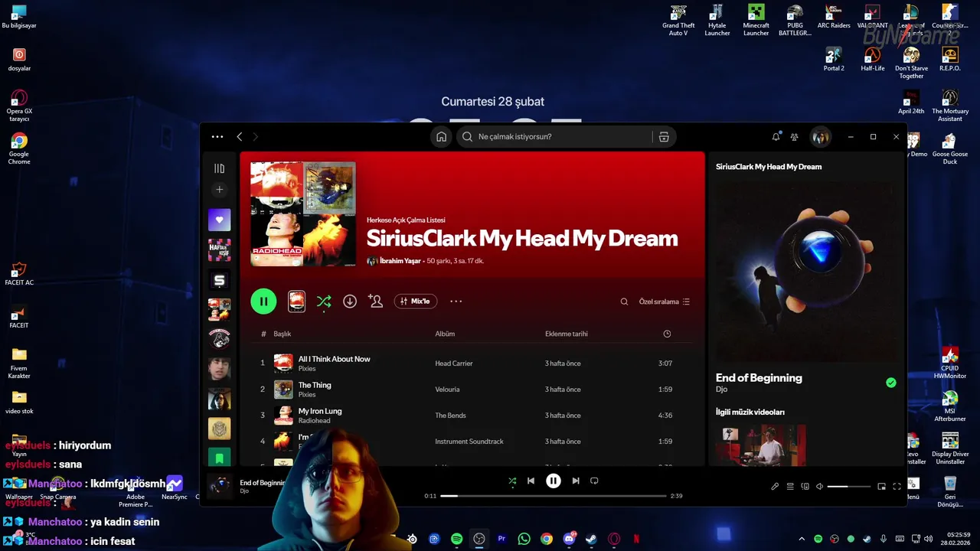The image size is (980, 551).
Task: Play All I Think About Now track
Action: point(334,359)
